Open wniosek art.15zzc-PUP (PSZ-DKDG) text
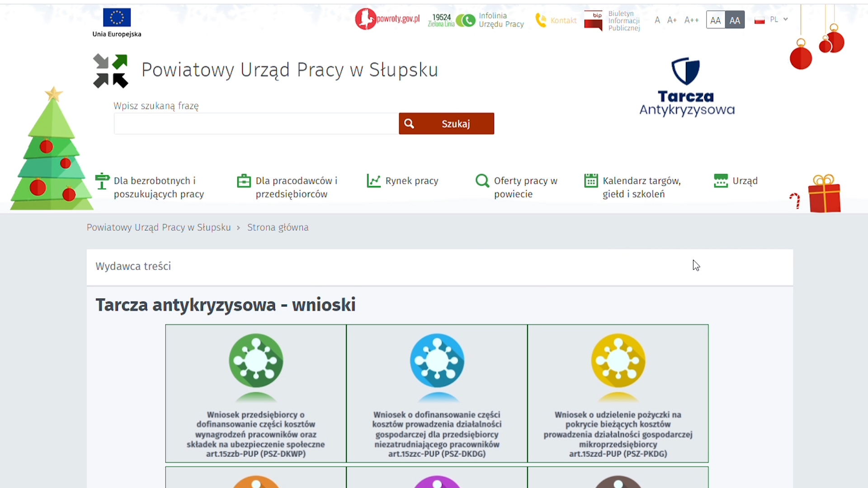 point(437,434)
